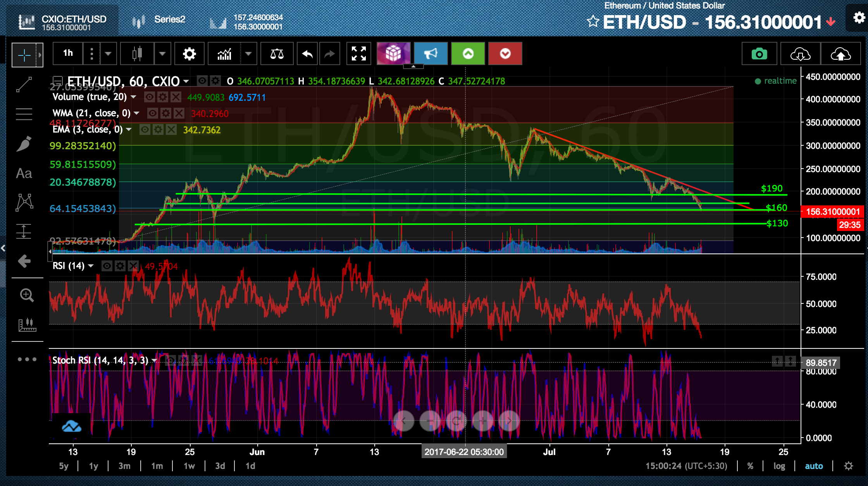The image size is (868, 486).
Task: Open the 157.24600634 series tab
Action: coord(246,22)
